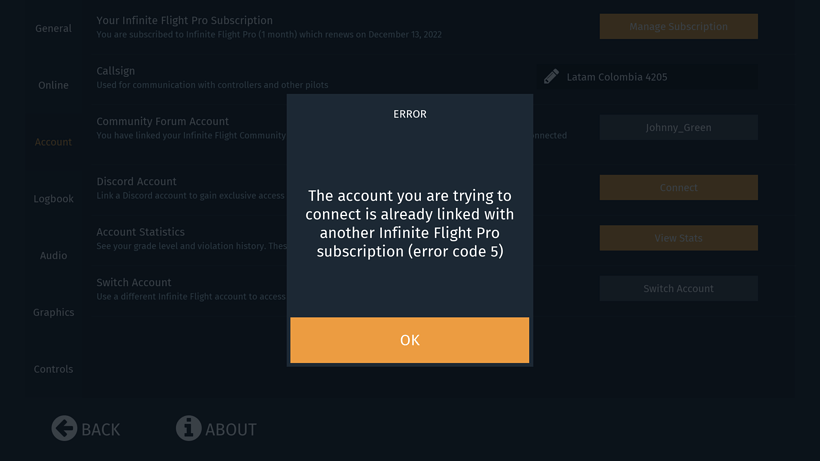Click the Switch Account button

click(x=678, y=289)
